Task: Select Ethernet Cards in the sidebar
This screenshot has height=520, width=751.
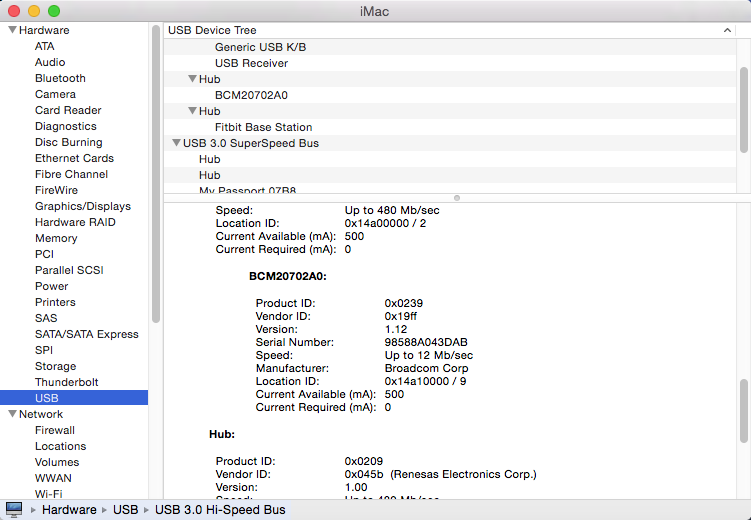Action: [x=74, y=158]
